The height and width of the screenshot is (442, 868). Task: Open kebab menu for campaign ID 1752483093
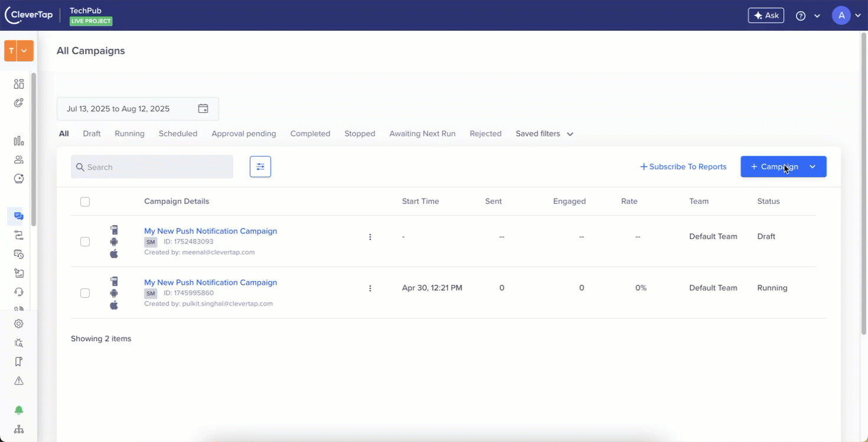(370, 237)
